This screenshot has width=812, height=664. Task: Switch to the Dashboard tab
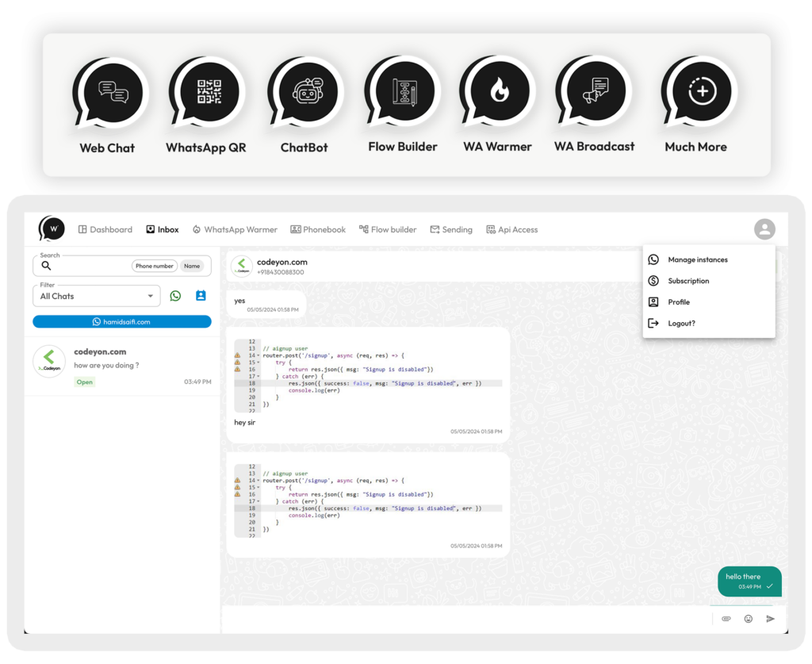point(105,229)
